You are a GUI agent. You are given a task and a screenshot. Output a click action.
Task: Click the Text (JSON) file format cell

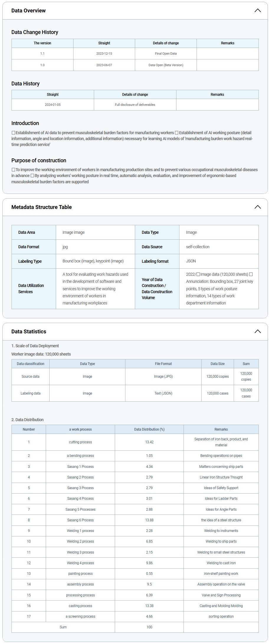coord(163,393)
